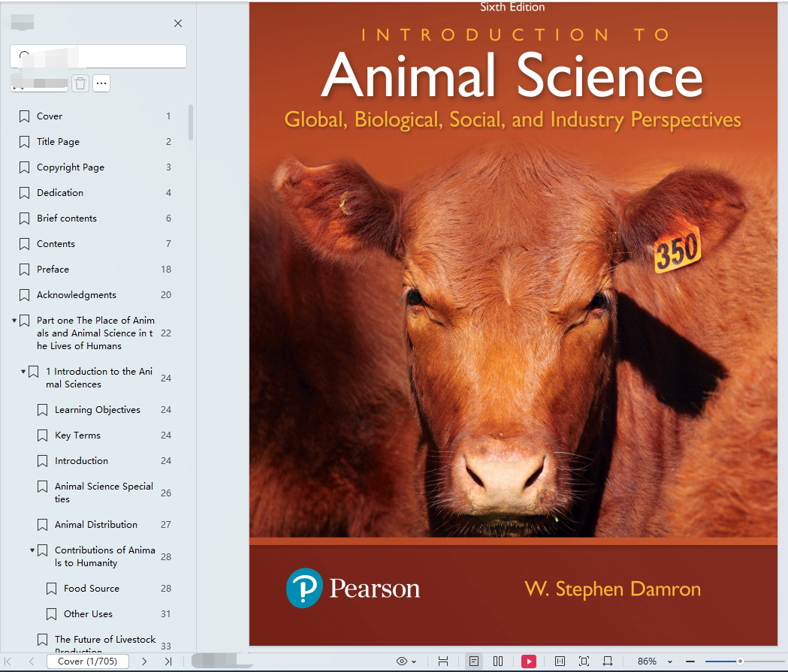The height and width of the screenshot is (672, 788).
Task: Close the bookmarks sidebar panel
Action: [178, 23]
